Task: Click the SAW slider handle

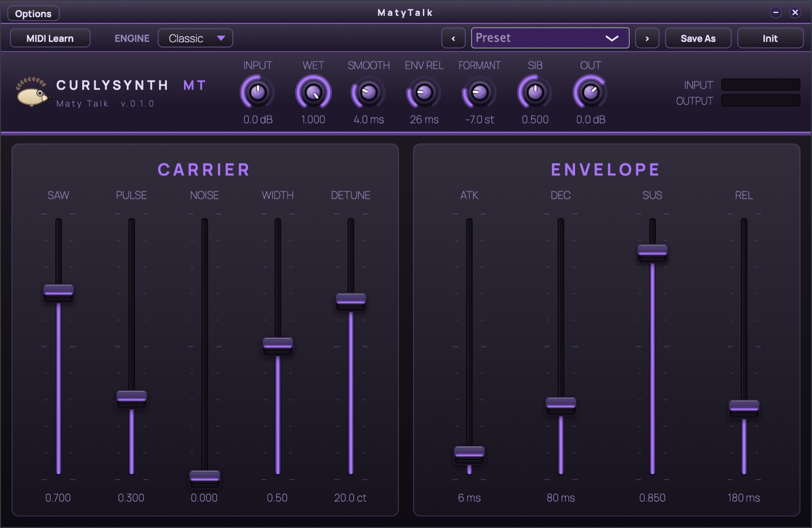Action: [x=58, y=293]
